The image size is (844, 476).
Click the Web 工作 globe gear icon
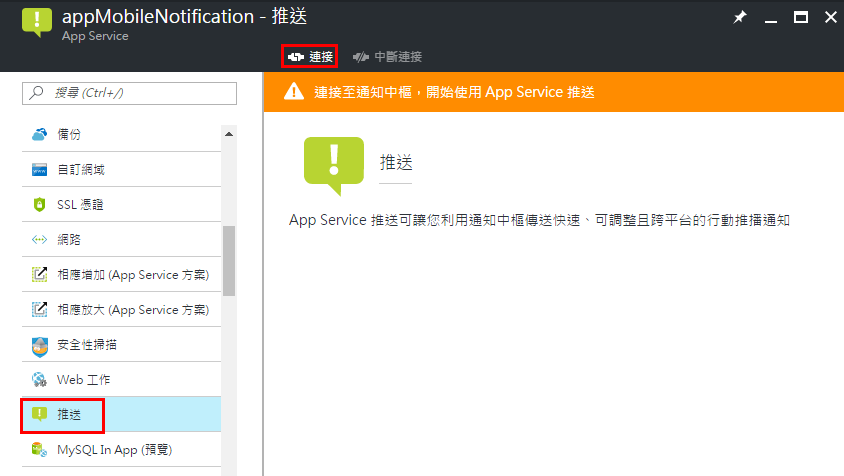[x=39, y=380]
